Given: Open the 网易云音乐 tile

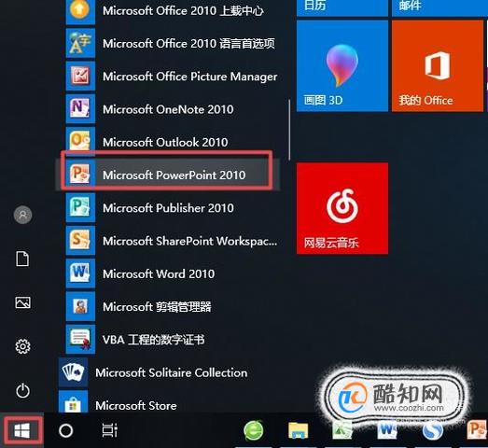Looking at the screenshot, I should coord(342,208).
